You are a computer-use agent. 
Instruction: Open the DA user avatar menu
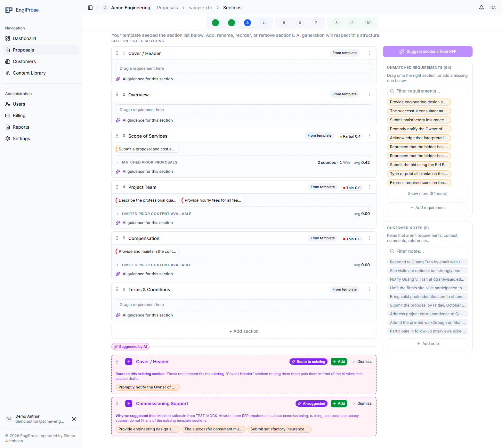point(493,8)
